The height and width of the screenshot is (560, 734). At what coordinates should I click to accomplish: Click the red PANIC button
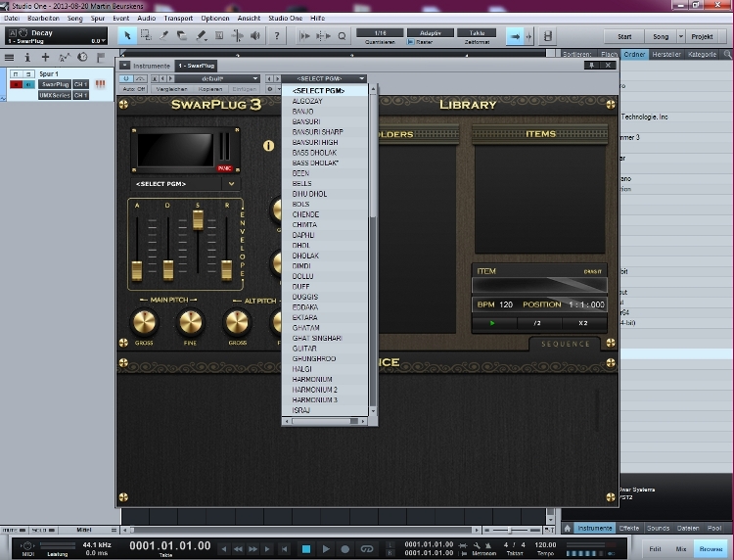tap(224, 168)
